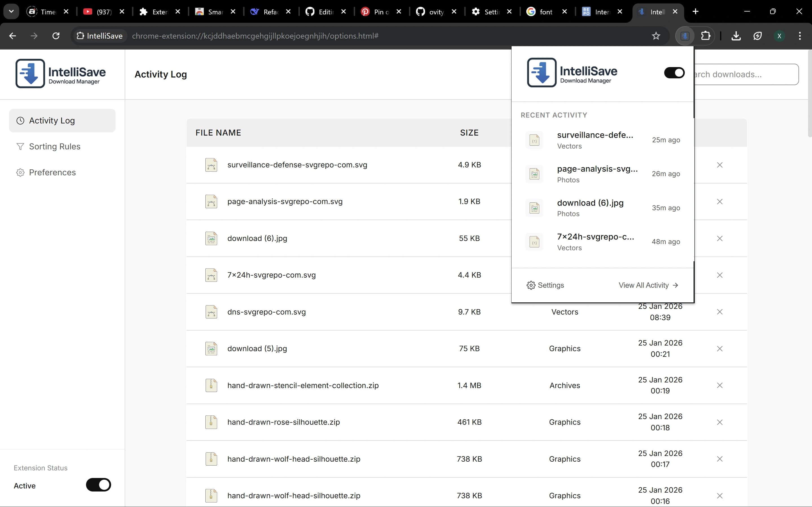Click zip icon of hand-drawn-stencil-element-collection.zip
812x507 pixels.
pyautogui.click(x=211, y=385)
